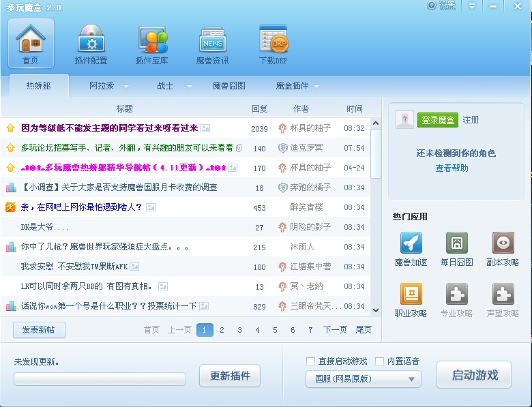The image size is (532, 407).
Task: Click the post list scrollbar thumb
Action: point(376,153)
